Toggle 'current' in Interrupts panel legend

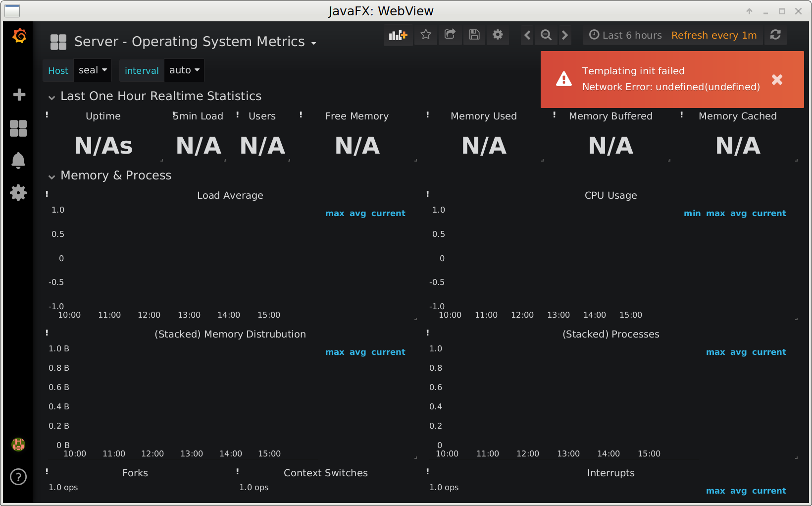point(769,491)
